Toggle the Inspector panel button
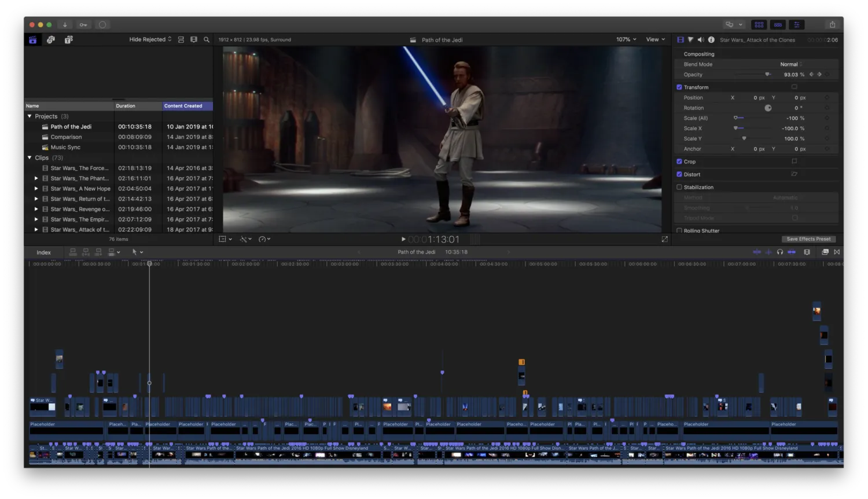Screen dimensions: 868x499 [797, 24]
